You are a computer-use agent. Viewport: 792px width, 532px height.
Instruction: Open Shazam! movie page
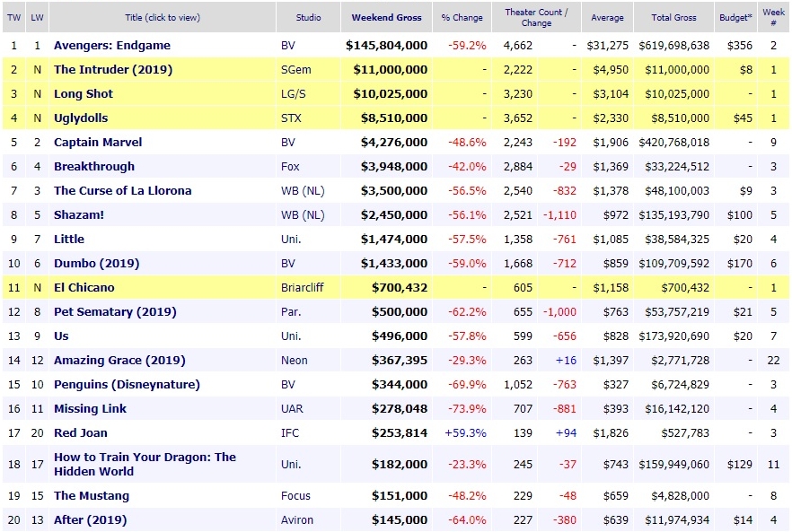79,215
